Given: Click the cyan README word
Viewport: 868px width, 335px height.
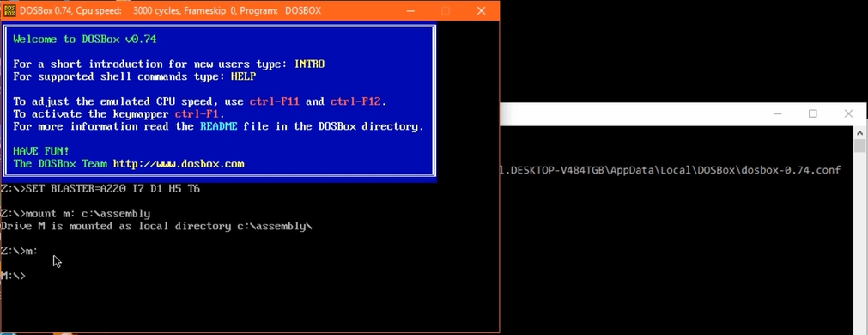Looking at the screenshot, I should coord(219,126).
